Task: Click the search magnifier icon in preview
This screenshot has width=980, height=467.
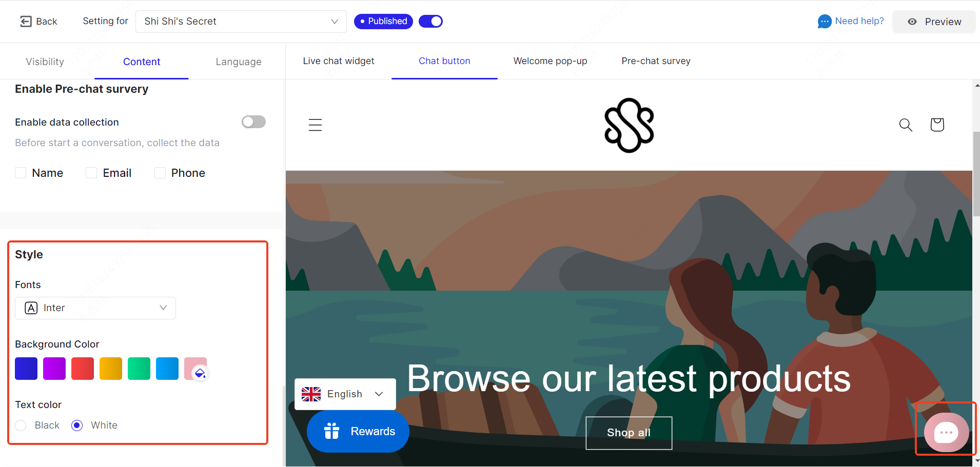Action: [906, 125]
